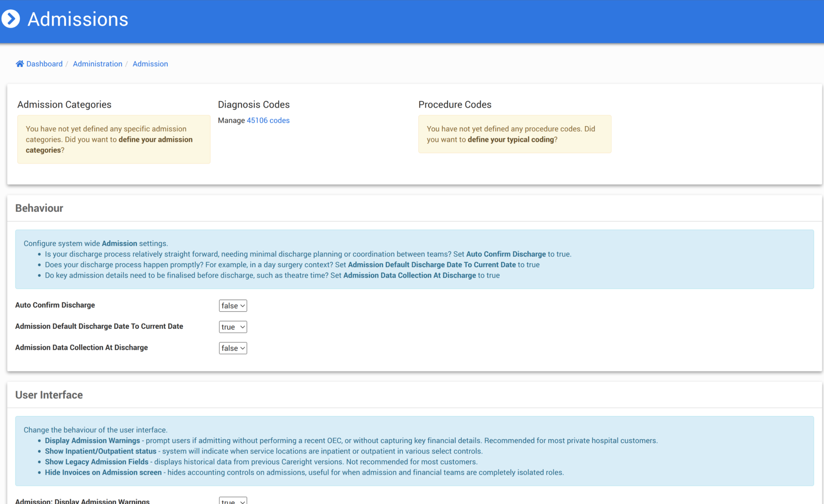Click the Diagnosis Codes heading
The image size is (824, 504).
coord(253,105)
